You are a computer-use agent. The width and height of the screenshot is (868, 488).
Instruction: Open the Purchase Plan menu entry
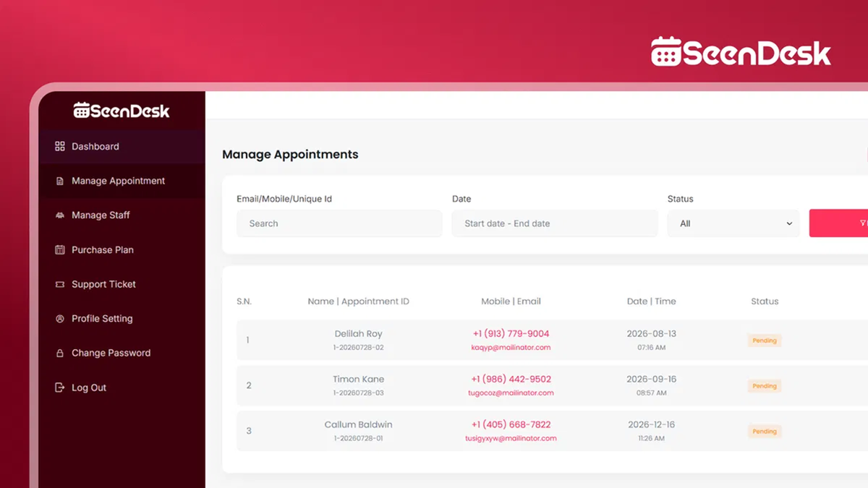122,249
